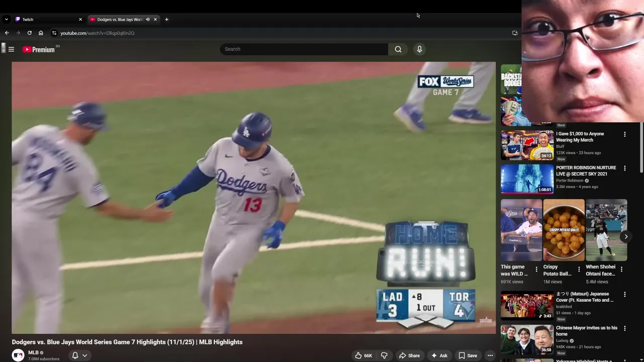Open 'PORTER ROBINSON NURTURE LIVE' title
The height and width of the screenshot is (362, 644).
pos(586,171)
